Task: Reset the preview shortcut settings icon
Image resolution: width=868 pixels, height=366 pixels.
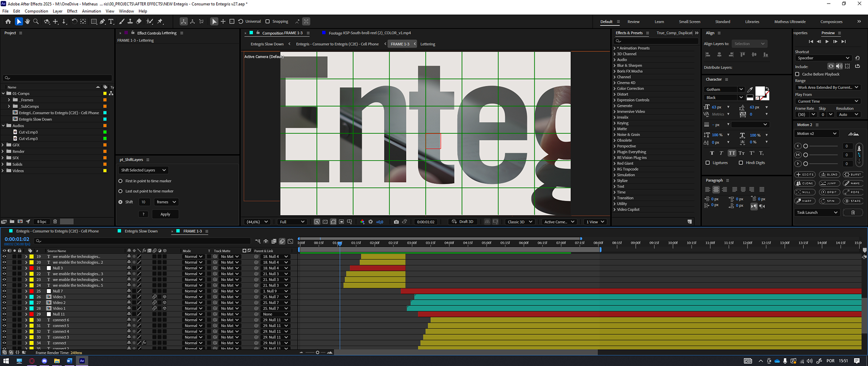Action: 858,58
